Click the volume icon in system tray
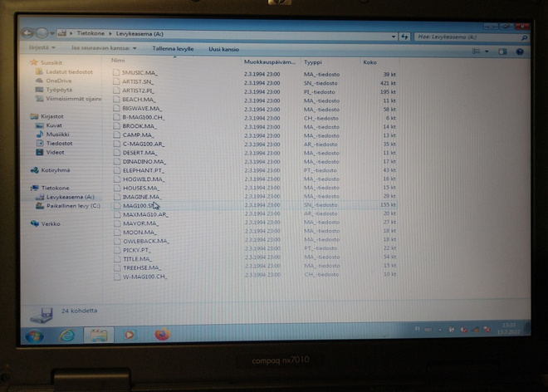Viewport: 548px width, 392px height. pos(463,330)
